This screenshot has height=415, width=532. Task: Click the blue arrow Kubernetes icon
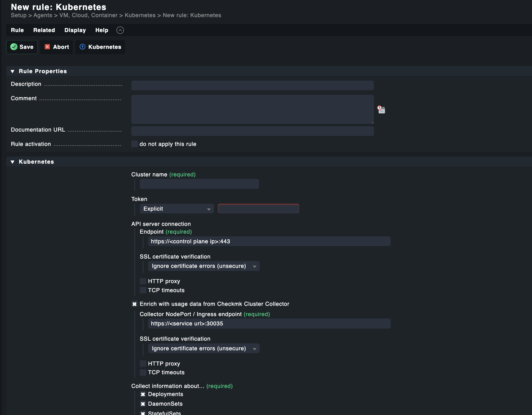(x=82, y=47)
